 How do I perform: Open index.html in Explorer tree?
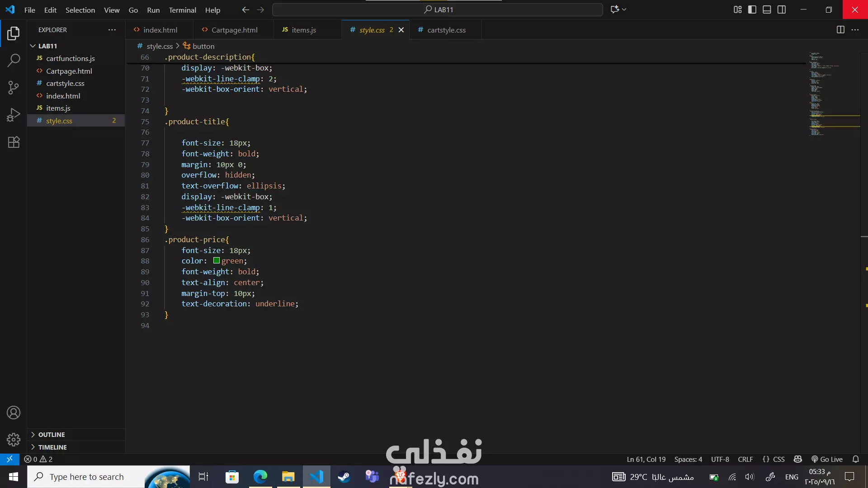(76, 96)
